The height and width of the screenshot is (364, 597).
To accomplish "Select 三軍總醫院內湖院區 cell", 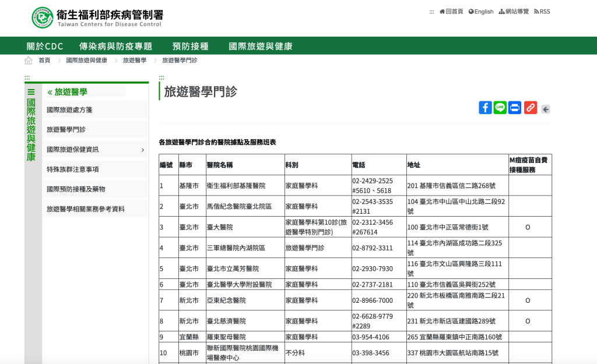I will [x=245, y=248].
